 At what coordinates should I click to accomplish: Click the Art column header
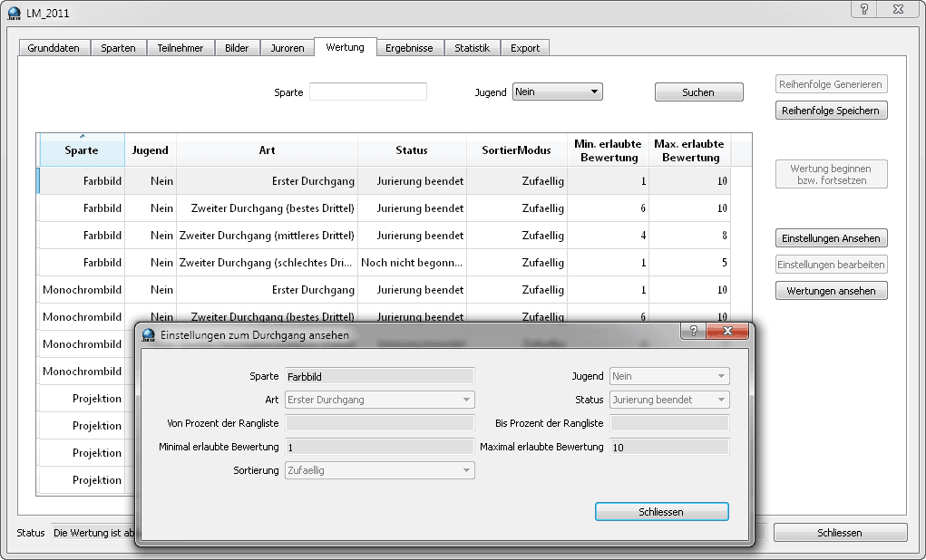tap(267, 150)
